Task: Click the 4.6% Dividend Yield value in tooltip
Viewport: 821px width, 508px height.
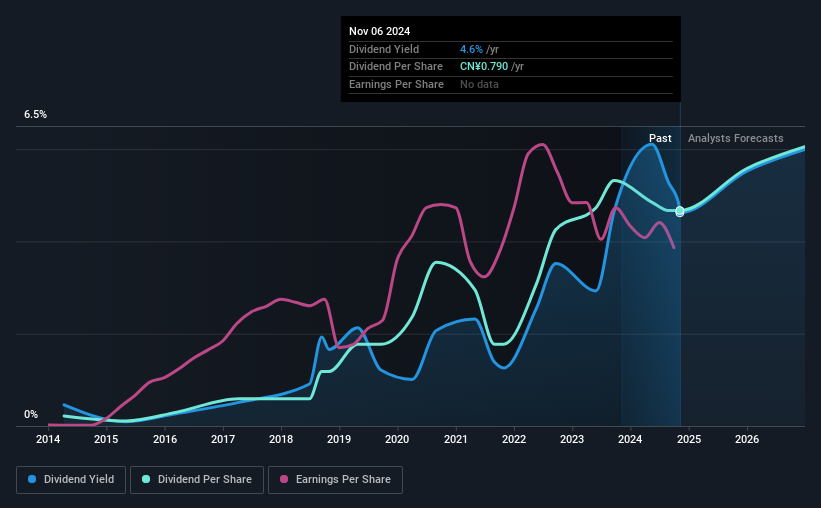Action: click(471, 49)
